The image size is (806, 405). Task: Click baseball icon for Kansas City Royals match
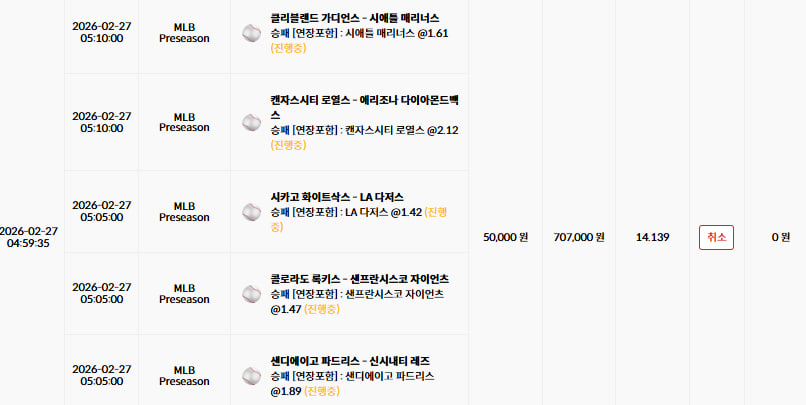(251, 122)
